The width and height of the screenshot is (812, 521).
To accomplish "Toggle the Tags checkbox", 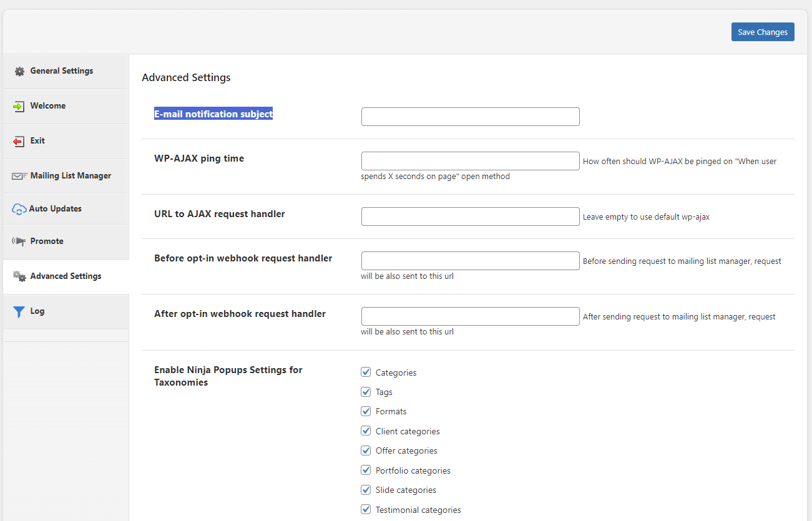I will [x=366, y=392].
